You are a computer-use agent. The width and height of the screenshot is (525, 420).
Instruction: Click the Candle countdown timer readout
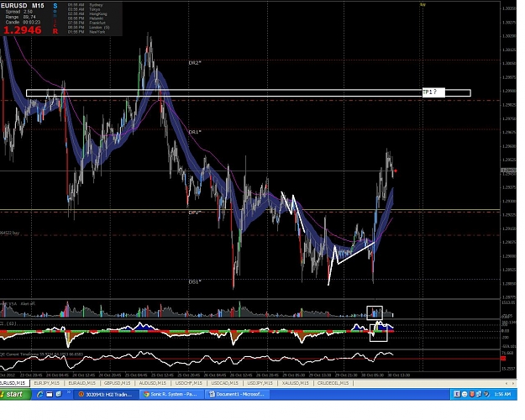click(x=23, y=22)
